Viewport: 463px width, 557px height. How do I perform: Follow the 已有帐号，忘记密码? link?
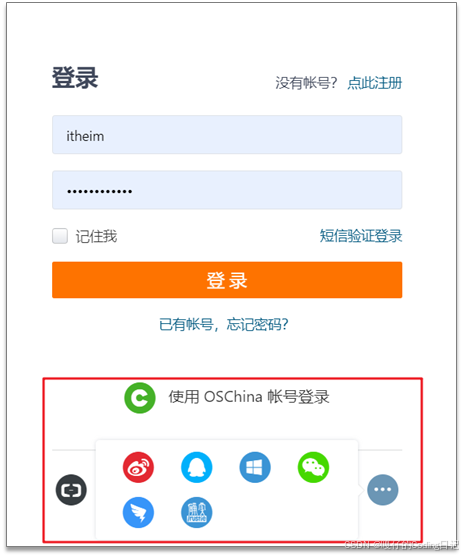click(x=224, y=324)
